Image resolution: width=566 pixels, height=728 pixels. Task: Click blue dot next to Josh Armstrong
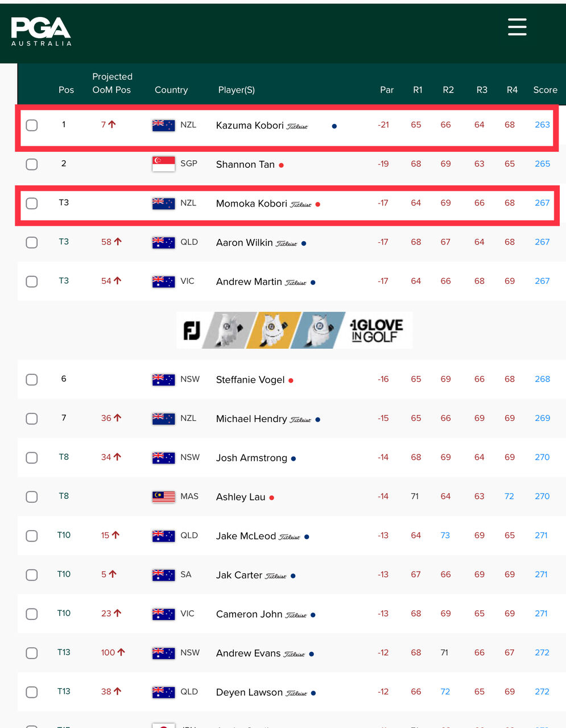pyautogui.click(x=294, y=458)
